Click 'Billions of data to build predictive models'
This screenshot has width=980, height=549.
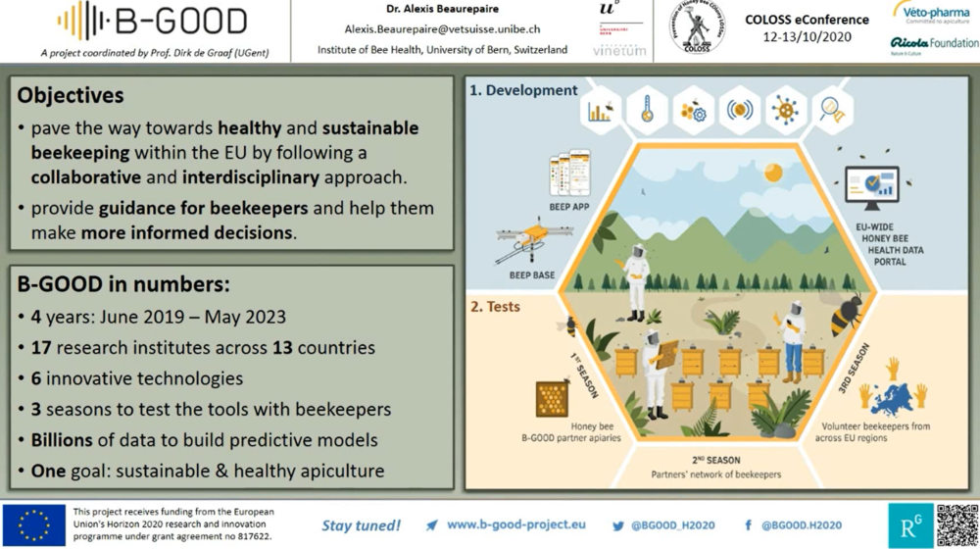pyautogui.click(x=205, y=439)
